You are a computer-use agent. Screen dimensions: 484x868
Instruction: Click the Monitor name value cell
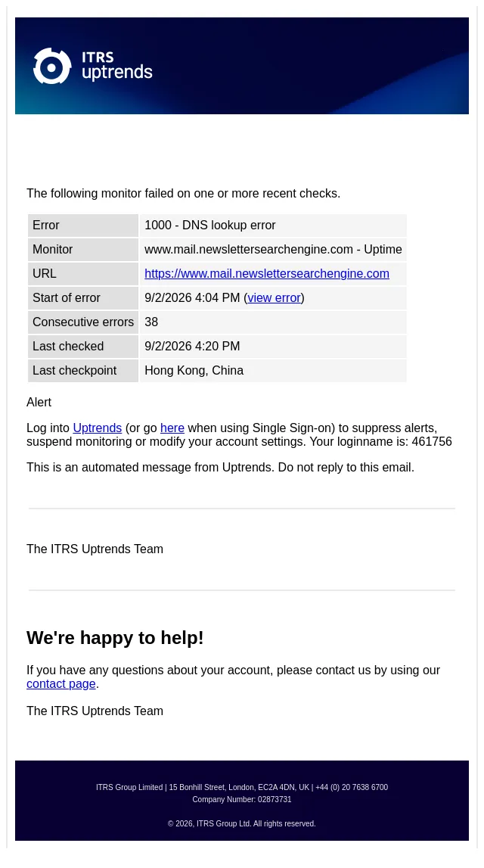pyautogui.click(x=273, y=250)
